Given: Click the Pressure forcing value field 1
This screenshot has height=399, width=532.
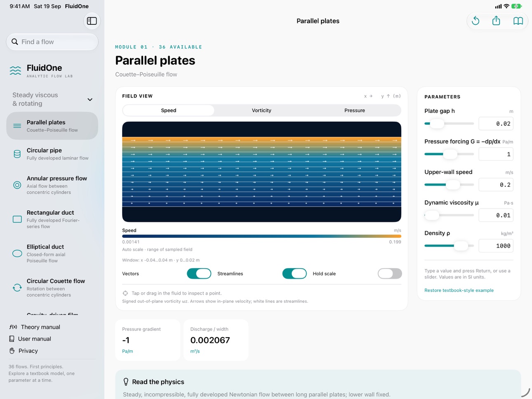Looking at the screenshot, I should (x=496, y=154).
